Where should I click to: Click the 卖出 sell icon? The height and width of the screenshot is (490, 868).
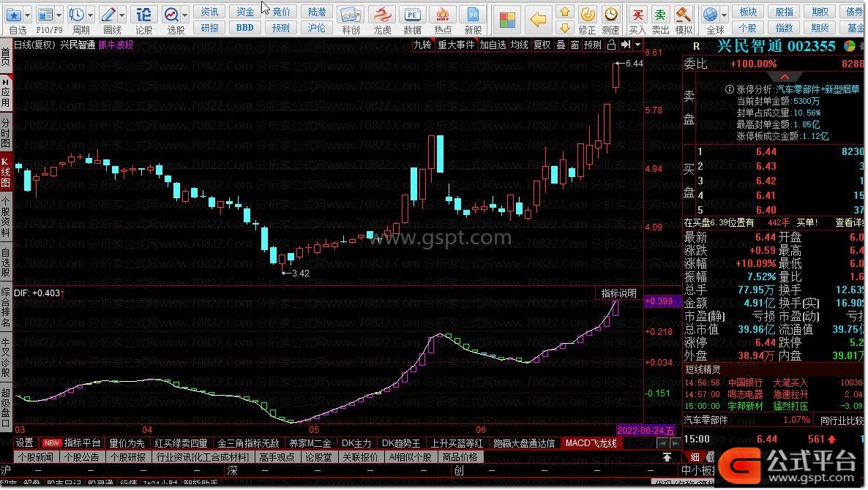click(660, 15)
